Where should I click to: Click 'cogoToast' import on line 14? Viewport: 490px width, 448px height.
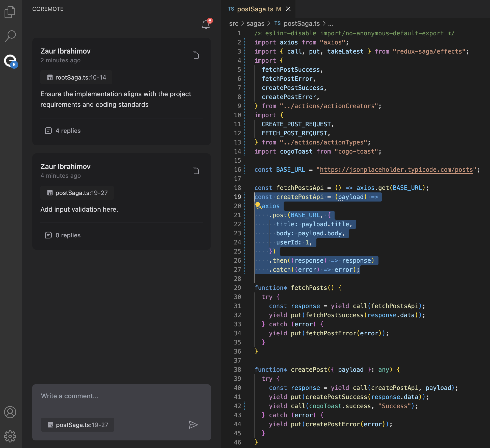coord(296,152)
